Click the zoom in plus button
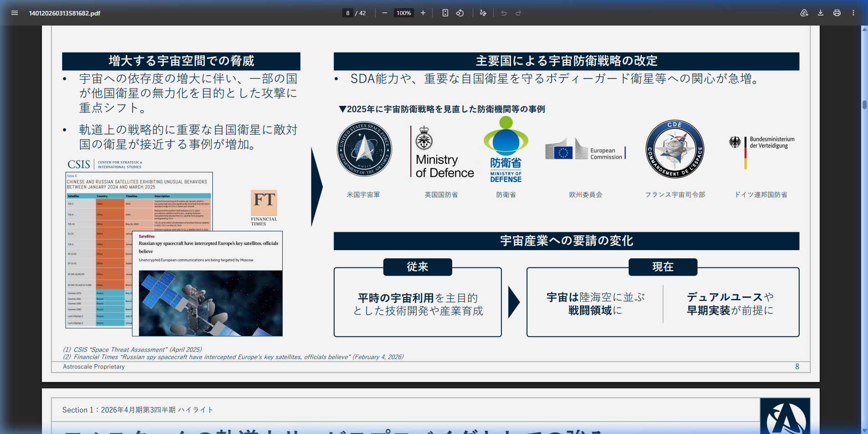The width and height of the screenshot is (868, 434). pyautogui.click(x=423, y=13)
